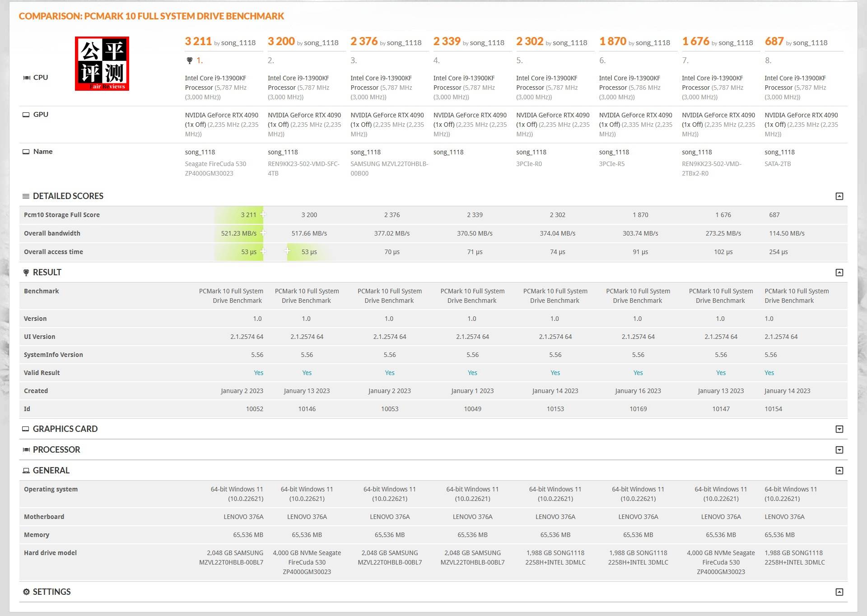The image size is (867, 616).
Task: Collapse the Detailed Scores section
Action: [x=839, y=196]
